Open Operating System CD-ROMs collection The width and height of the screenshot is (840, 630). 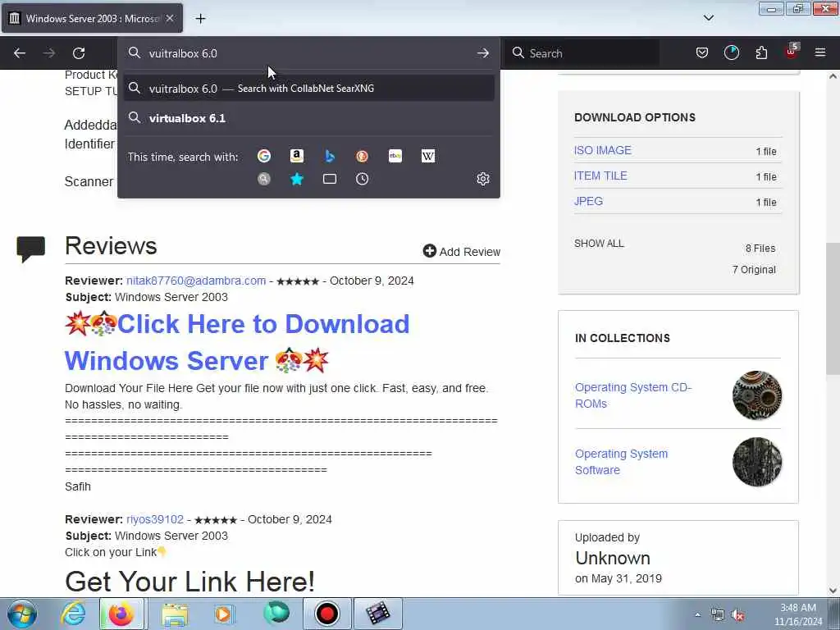(x=633, y=395)
